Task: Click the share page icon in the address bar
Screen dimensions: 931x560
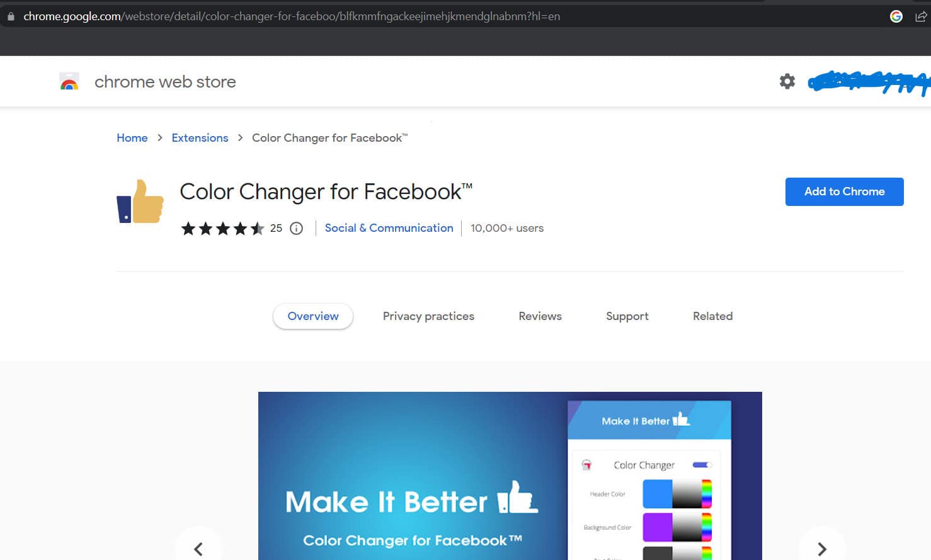Action: click(x=920, y=16)
